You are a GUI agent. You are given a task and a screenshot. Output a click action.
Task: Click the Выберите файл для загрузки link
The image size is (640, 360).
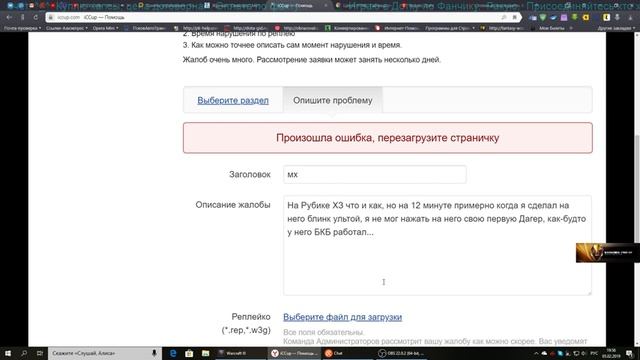pos(342,317)
